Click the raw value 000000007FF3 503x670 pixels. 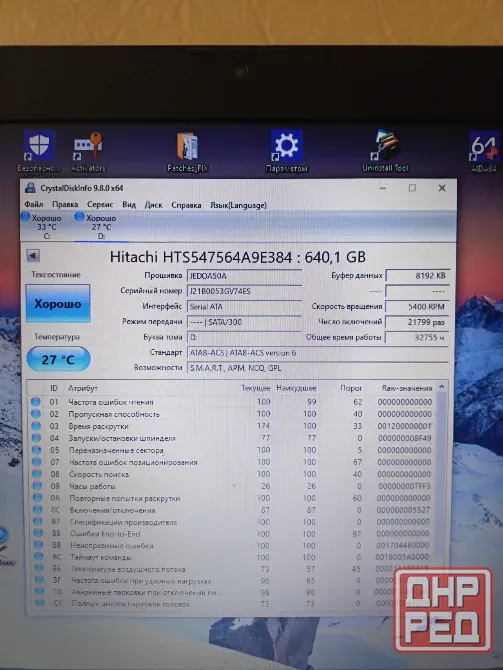[x=404, y=486]
